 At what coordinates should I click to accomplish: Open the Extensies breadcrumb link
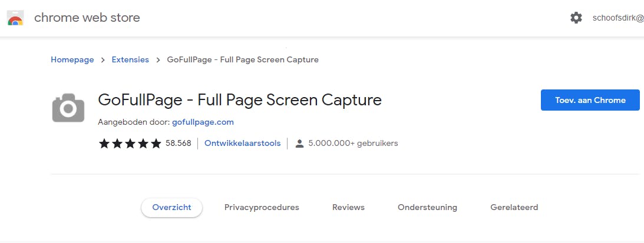[x=130, y=59]
